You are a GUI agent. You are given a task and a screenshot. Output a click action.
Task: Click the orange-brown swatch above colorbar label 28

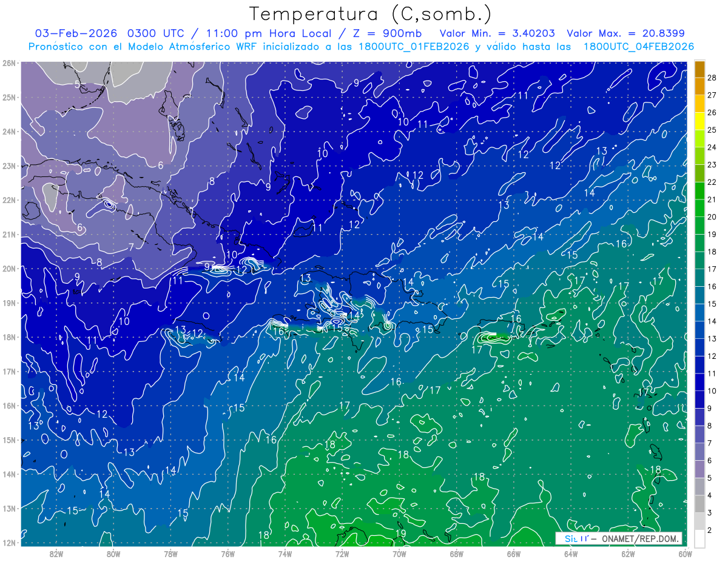click(x=699, y=69)
